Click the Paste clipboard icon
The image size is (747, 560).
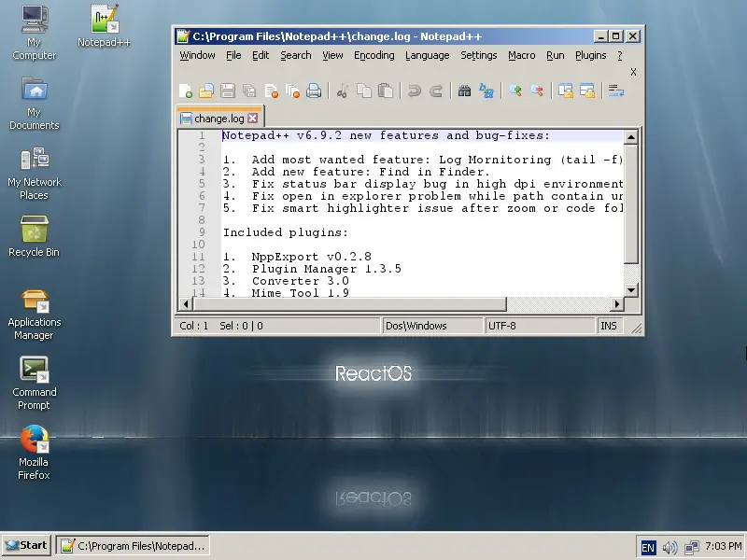tap(385, 91)
